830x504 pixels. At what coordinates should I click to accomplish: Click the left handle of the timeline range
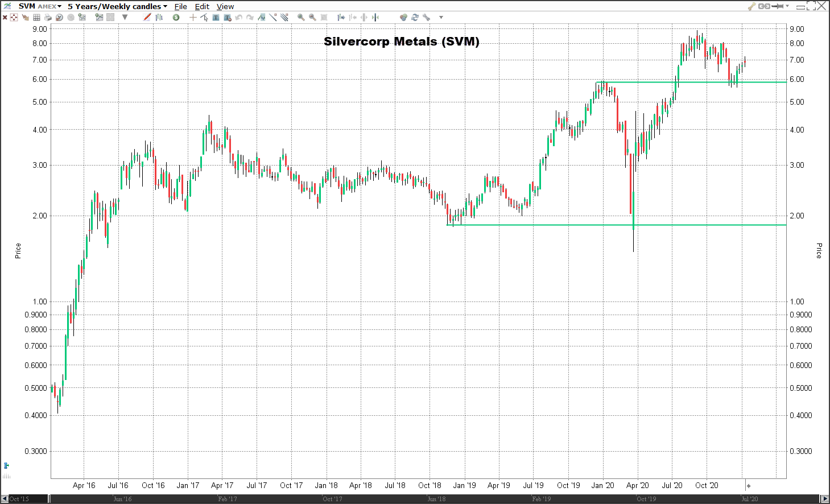[49, 499]
